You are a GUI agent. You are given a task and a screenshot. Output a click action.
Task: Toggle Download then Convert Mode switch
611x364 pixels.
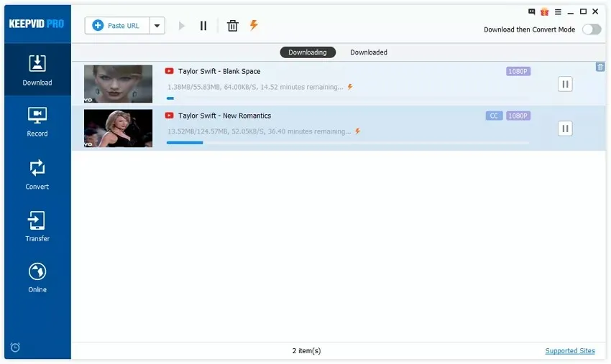click(x=592, y=29)
